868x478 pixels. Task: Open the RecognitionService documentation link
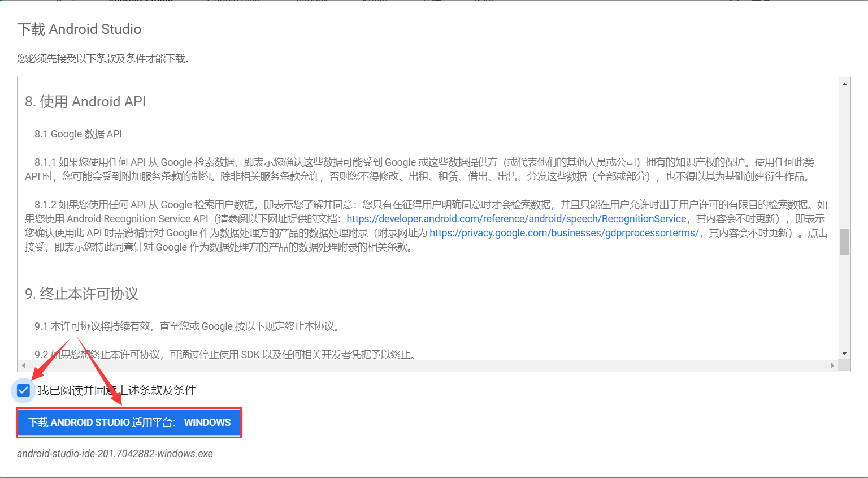pos(517,219)
